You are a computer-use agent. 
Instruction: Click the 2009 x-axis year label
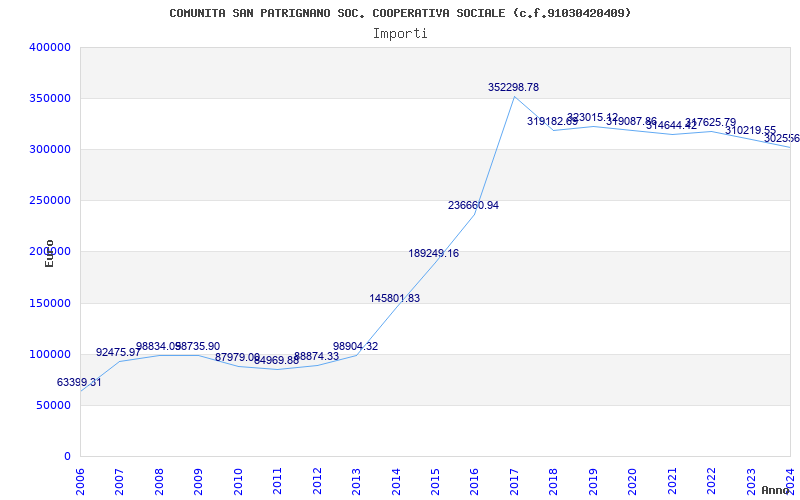198,481
